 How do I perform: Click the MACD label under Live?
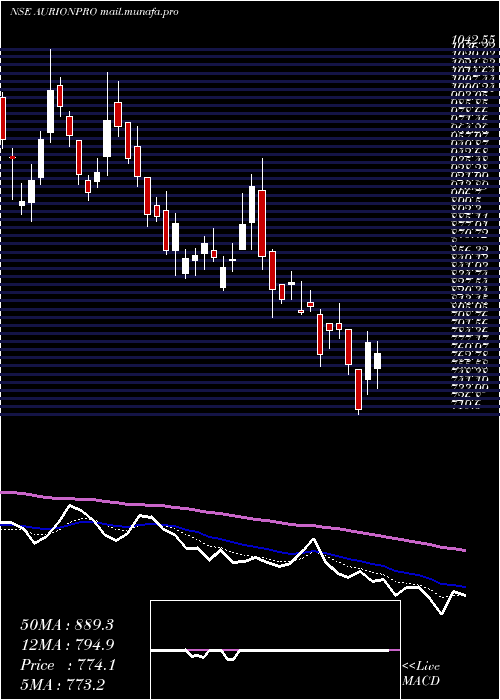tap(421, 681)
